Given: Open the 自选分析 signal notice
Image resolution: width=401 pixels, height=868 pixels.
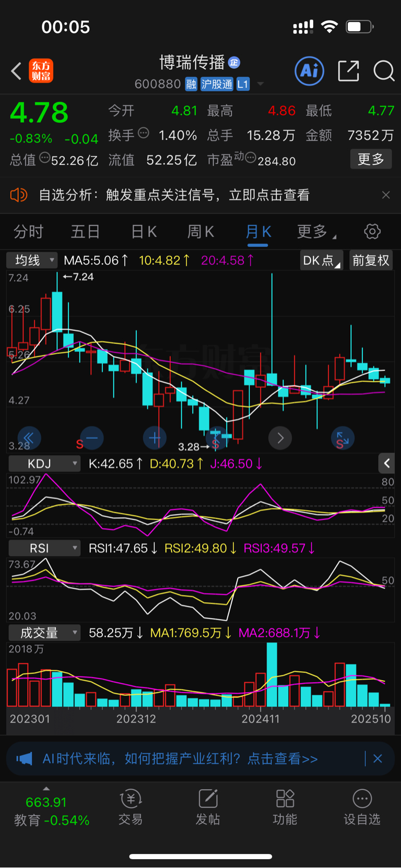Looking at the screenshot, I should [x=174, y=195].
